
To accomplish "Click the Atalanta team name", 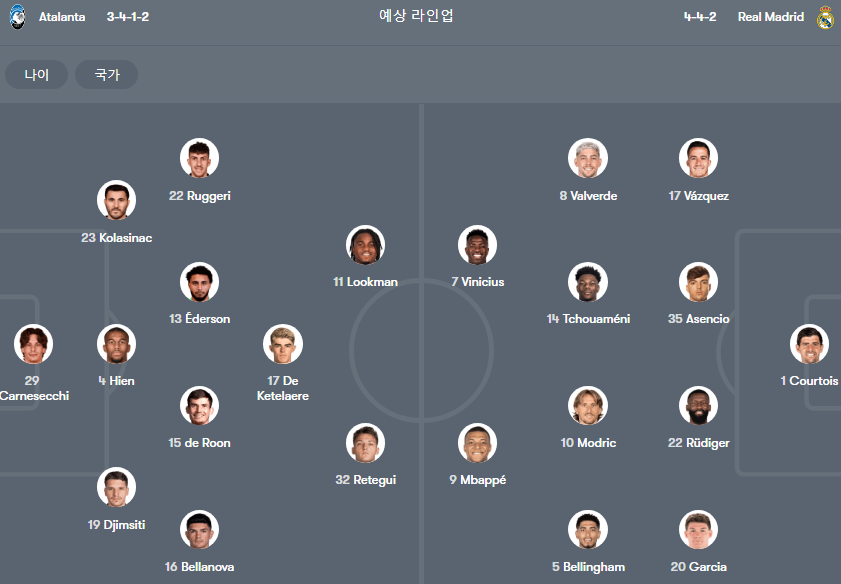I will coord(62,17).
